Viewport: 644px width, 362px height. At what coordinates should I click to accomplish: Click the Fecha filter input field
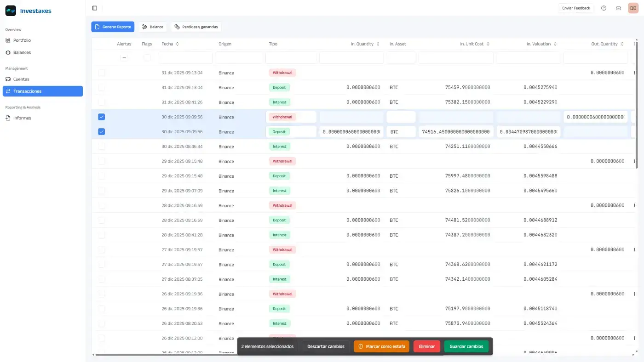pos(186,57)
